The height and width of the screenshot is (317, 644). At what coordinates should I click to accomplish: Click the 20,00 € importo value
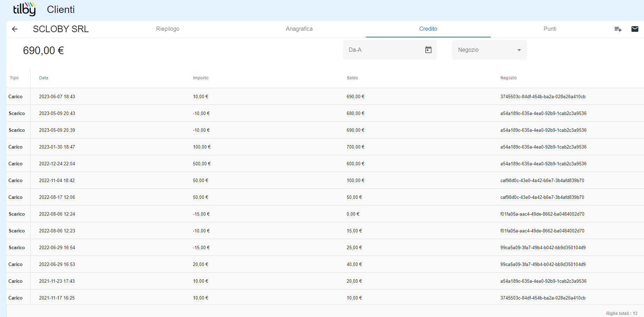pyautogui.click(x=201, y=265)
